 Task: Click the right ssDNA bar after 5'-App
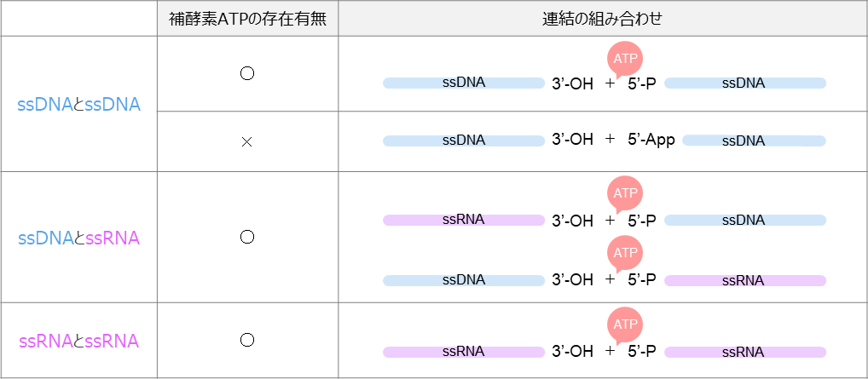tap(754, 141)
